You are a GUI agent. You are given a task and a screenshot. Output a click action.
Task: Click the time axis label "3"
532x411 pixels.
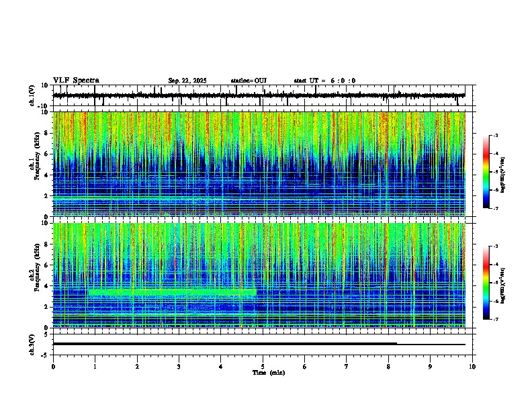(x=179, y=367)
